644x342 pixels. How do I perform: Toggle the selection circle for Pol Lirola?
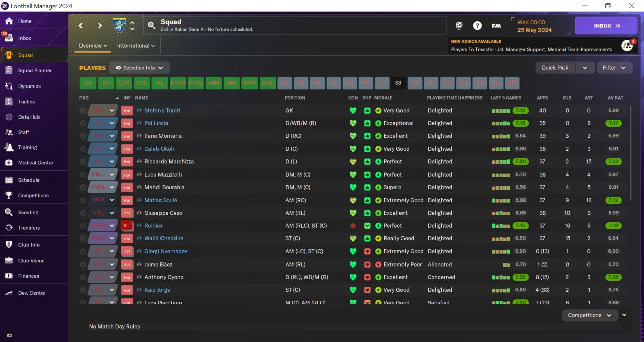click(x=83, y=123)
